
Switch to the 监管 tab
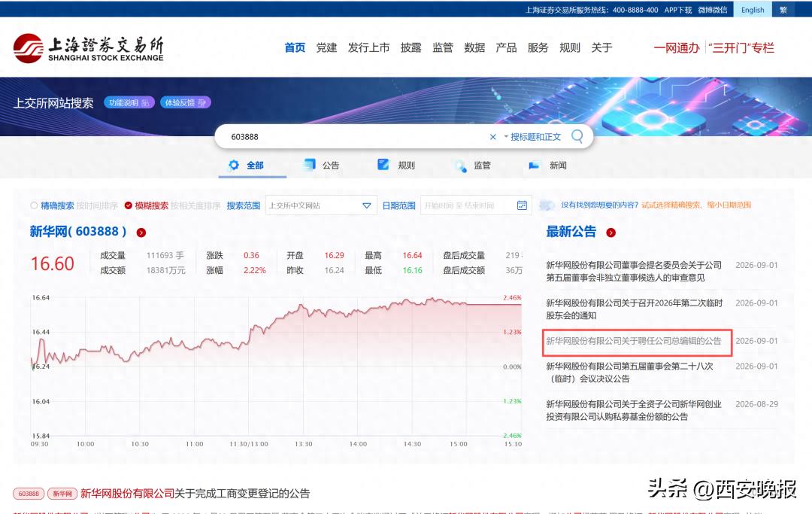(x=472, y=166)
